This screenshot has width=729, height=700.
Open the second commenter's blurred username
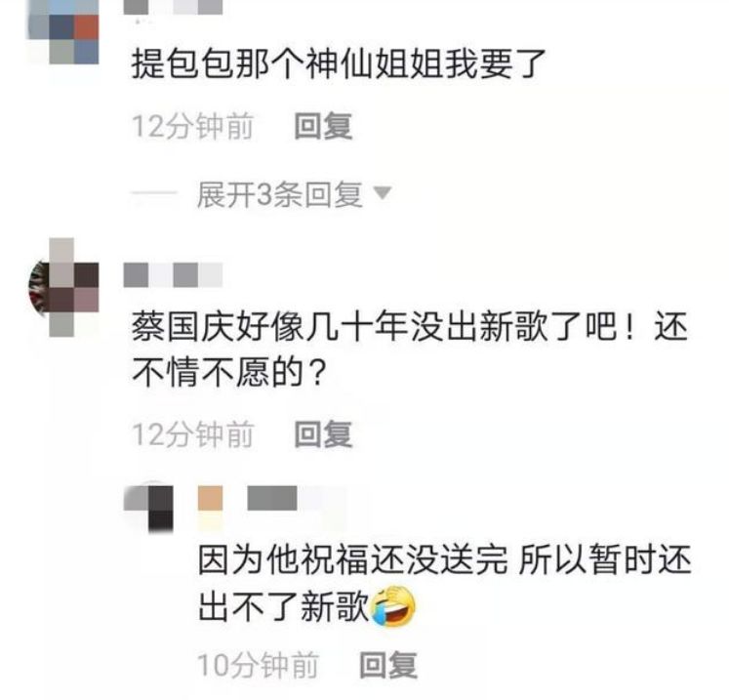[173, 275]
